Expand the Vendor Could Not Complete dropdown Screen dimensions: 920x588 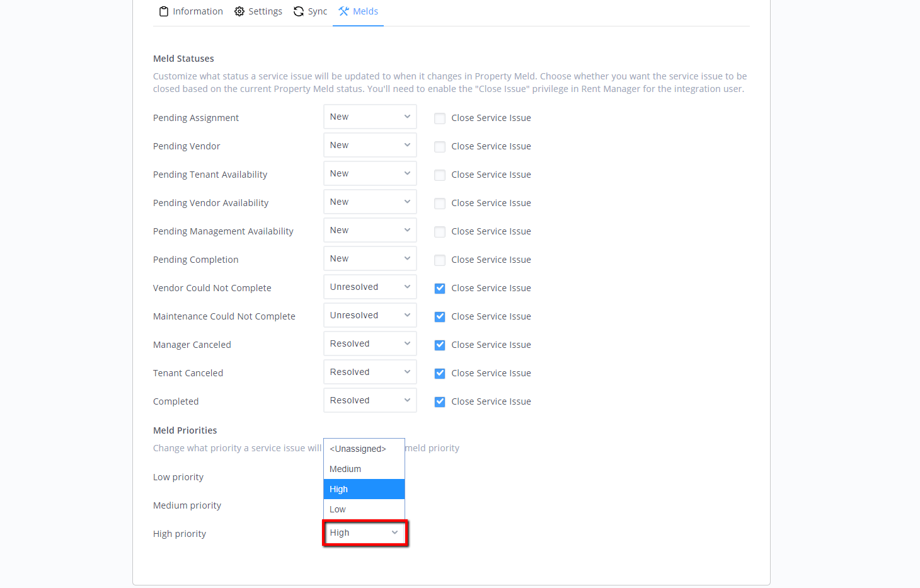click(370, 287)
